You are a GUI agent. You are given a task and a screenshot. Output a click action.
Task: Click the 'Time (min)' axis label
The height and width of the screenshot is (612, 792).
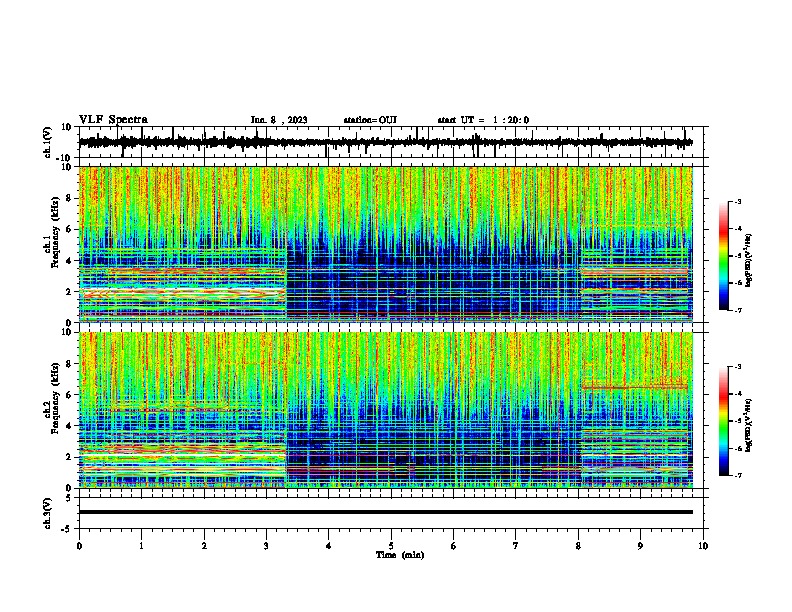coord(400,555)
